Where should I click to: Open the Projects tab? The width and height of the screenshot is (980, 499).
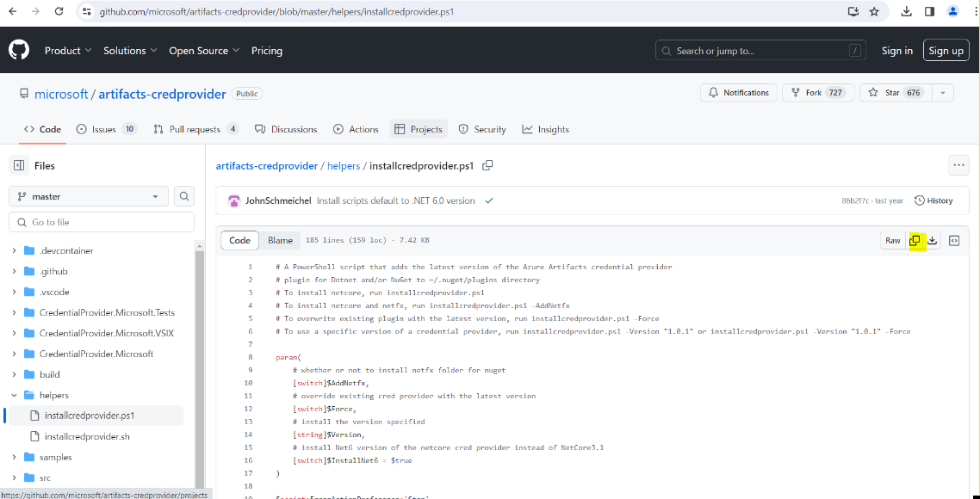click(419, 129)
